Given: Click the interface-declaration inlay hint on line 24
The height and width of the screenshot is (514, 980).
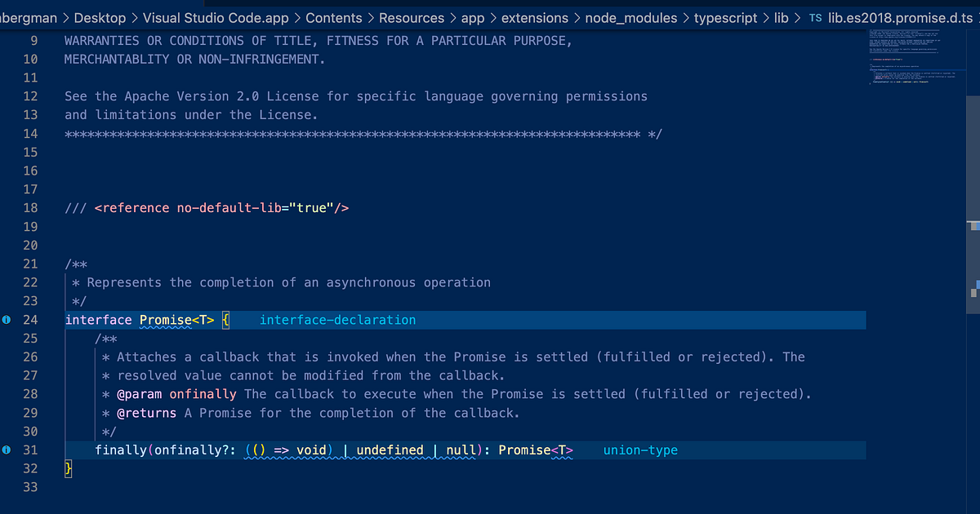Looking at the screenshot, I should [x=337, y=320].
